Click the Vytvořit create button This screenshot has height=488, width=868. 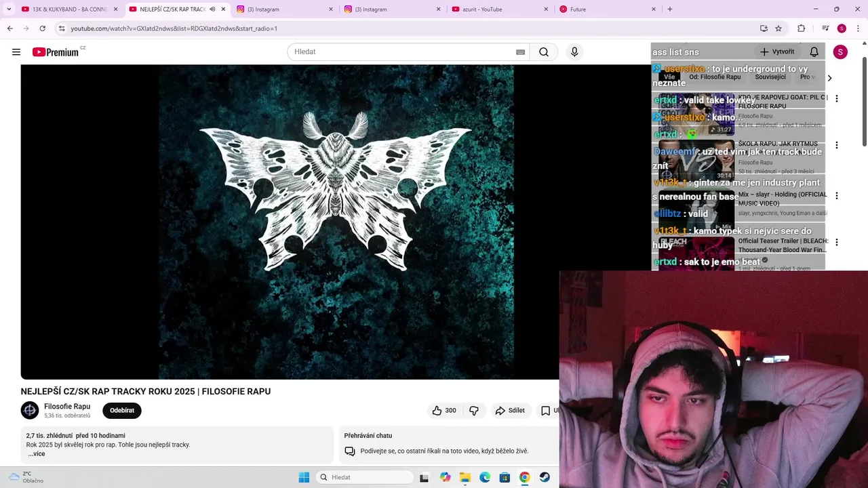pyautogui.click(x=776, y=52)
